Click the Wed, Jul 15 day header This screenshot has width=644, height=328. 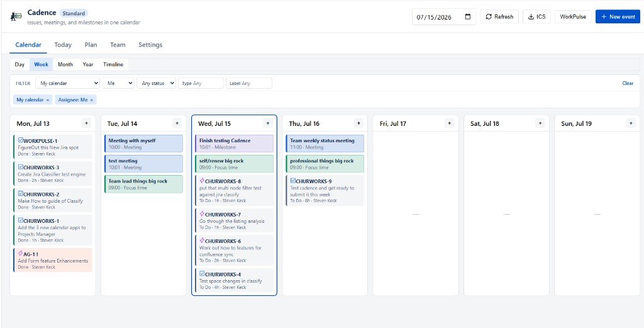(x=214, y=124)
